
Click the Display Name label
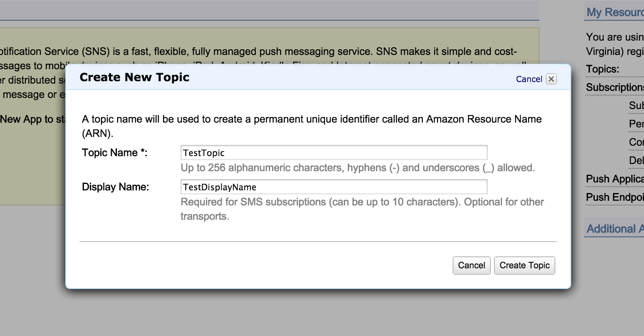[115, 187]
